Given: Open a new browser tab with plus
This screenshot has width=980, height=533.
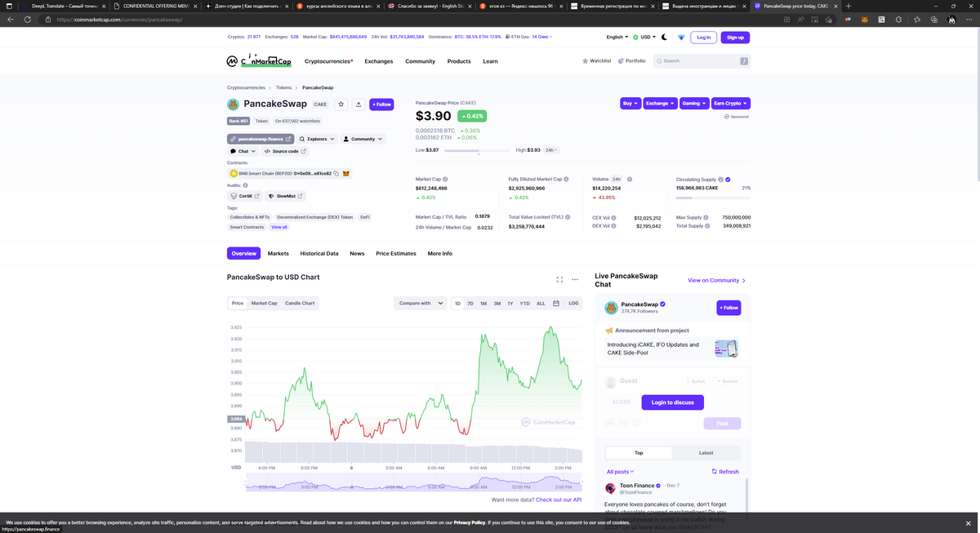Looking at the screenshot, I should click(849, 6).
